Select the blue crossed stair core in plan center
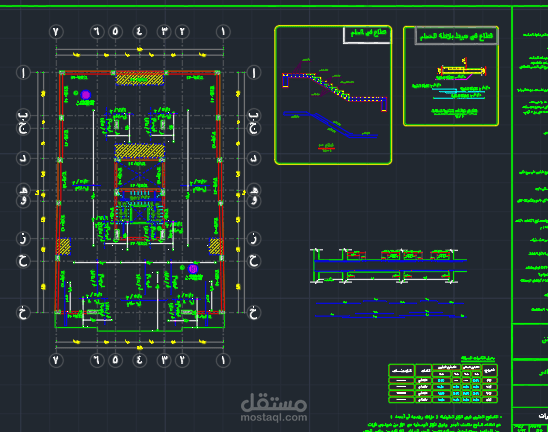The width and height of the screenshot is (548, 432). (x=140, y=175)
